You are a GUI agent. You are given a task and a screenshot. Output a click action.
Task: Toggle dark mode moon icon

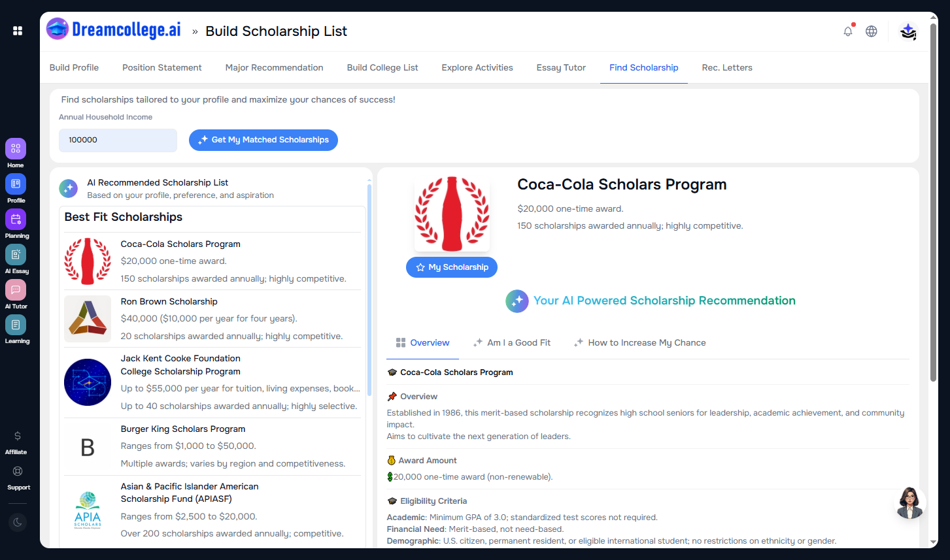pos(18,522)
